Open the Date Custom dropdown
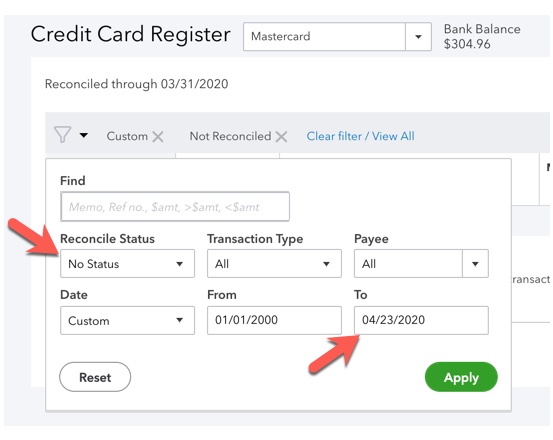553x440 pixels. pos(127,320)
